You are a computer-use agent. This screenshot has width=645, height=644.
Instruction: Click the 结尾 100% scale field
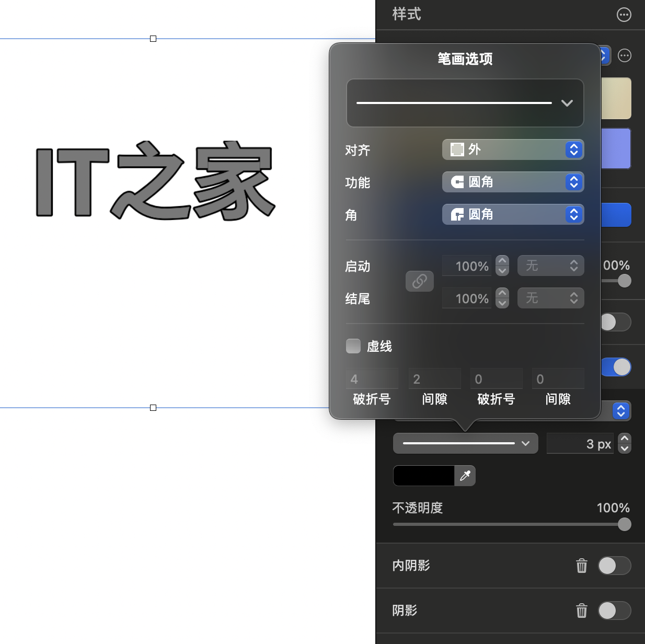coord(467,298)
